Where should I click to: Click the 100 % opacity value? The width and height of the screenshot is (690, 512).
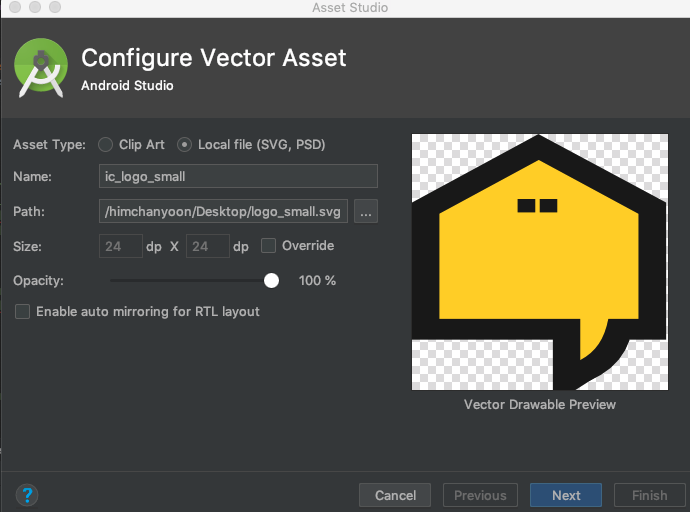coord(317,281)
